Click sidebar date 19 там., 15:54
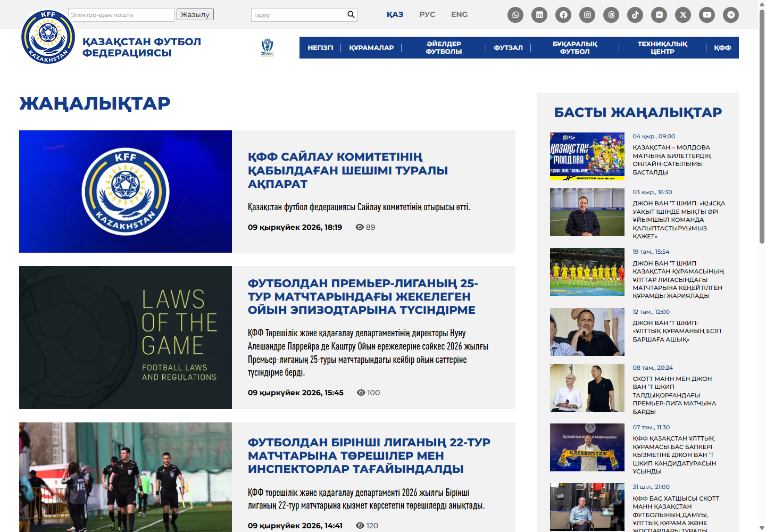766x532 pixels. click(x=651, y=252)
